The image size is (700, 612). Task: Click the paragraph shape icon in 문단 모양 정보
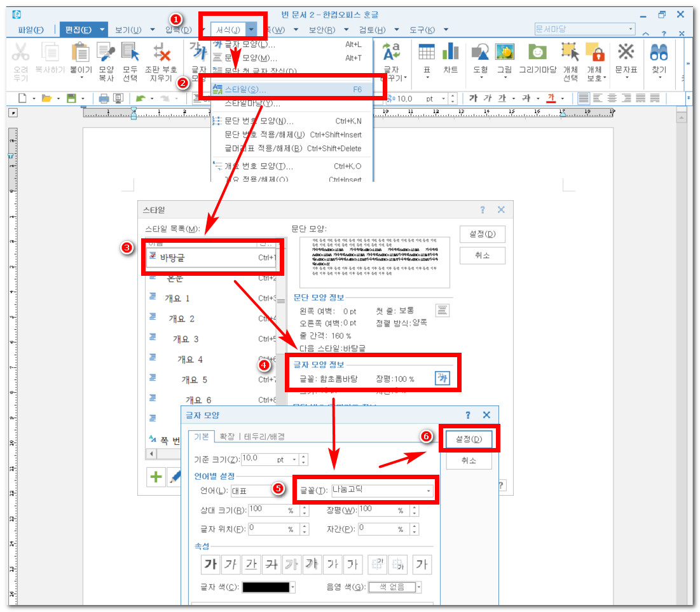click(x=442, y=309)
